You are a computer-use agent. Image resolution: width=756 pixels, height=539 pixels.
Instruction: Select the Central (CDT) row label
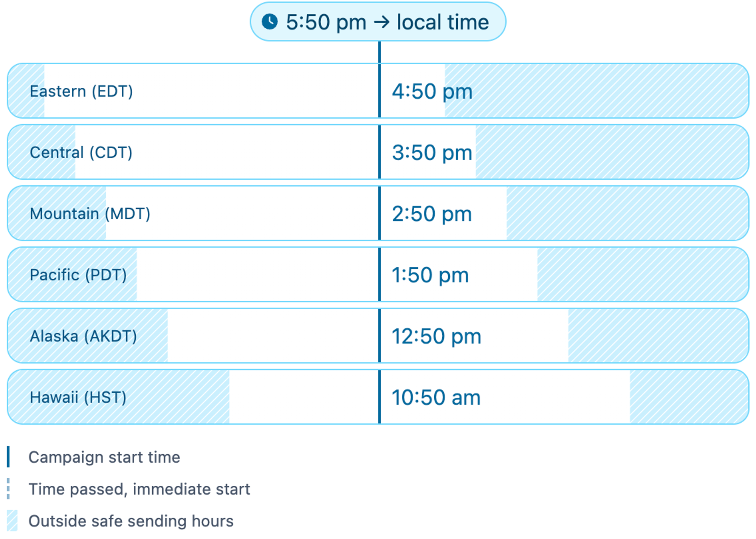81,152
